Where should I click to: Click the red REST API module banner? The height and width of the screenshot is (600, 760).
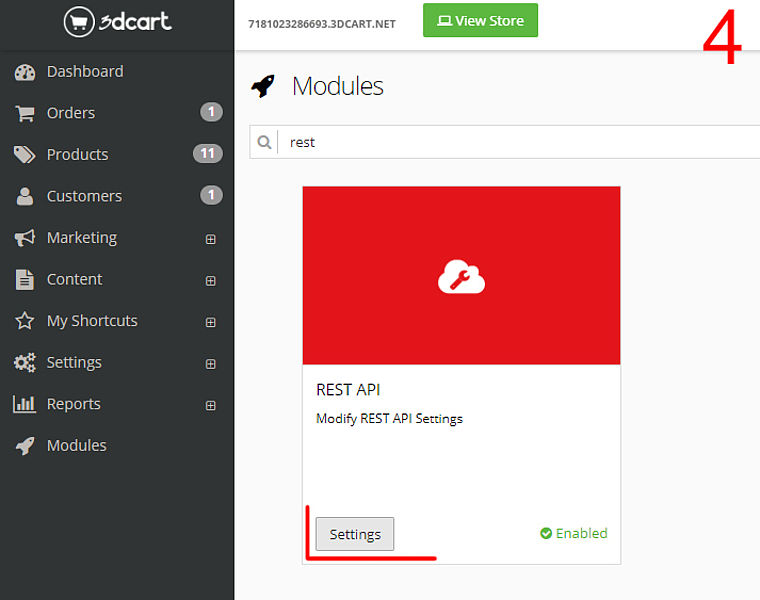461,276
